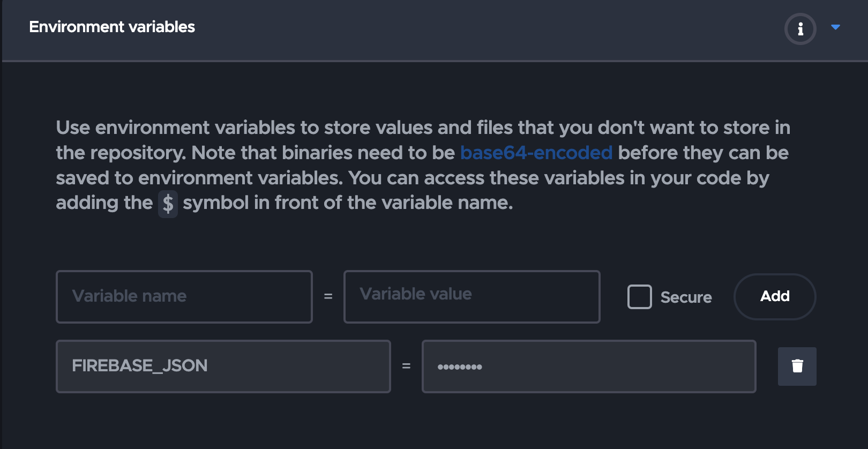Image resolution: width=868 pixels, height=449 pixels.
Task: Collapse the Environment variables section arrow
Action: click(835, 27)
